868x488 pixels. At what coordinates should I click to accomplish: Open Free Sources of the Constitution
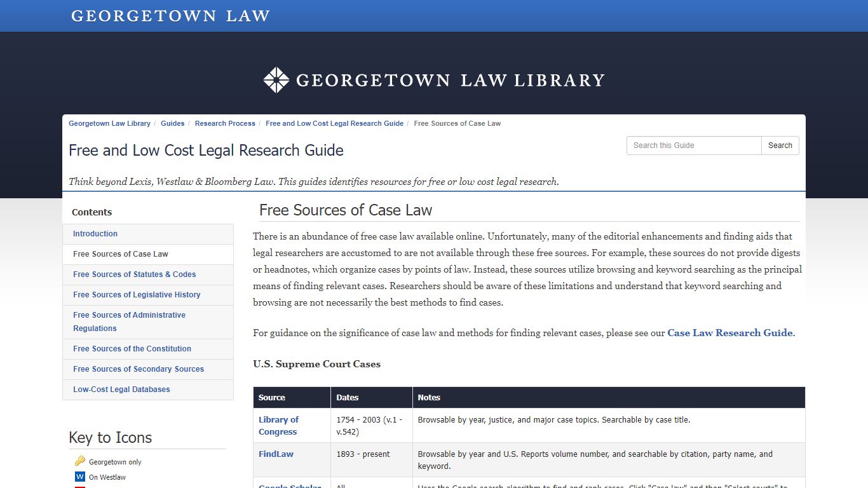point(148,349)
